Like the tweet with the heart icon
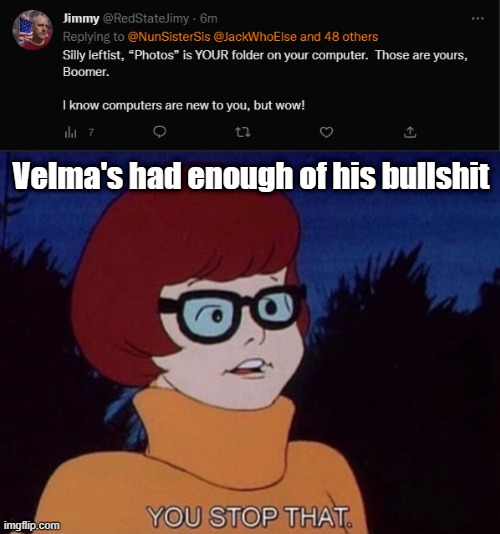Screen dimensions: 500x534 (x=326, y=132)
